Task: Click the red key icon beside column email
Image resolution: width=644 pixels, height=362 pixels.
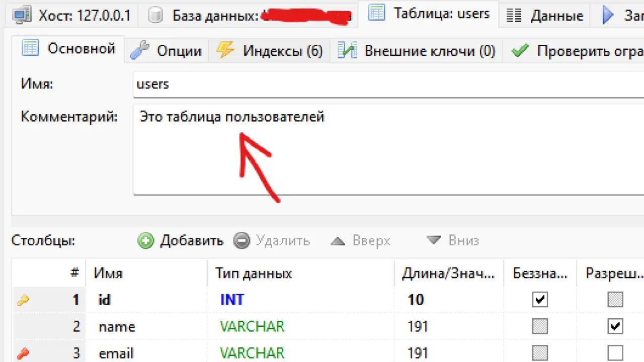Action: coord(22,353)
